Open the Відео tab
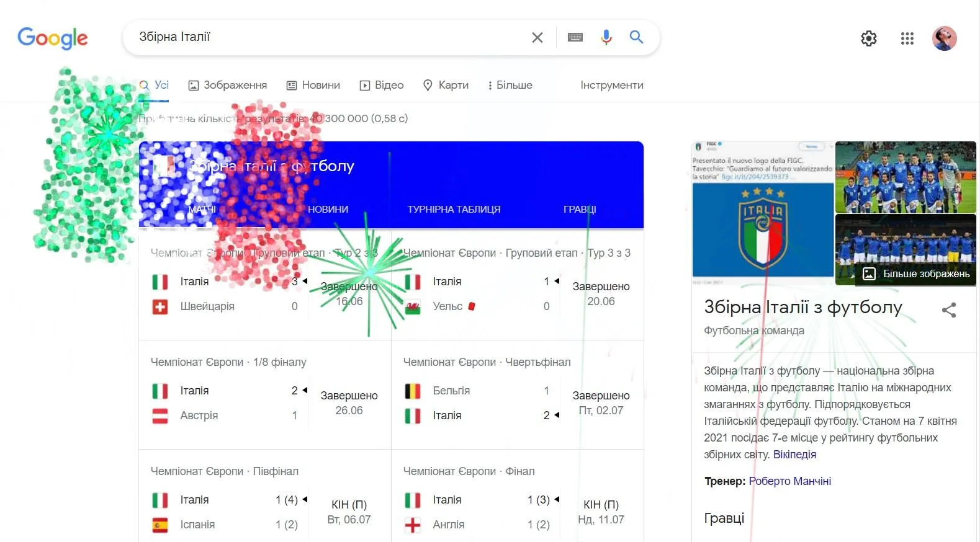The height and width of the screenshot is (542, 980). coord(382,85)
